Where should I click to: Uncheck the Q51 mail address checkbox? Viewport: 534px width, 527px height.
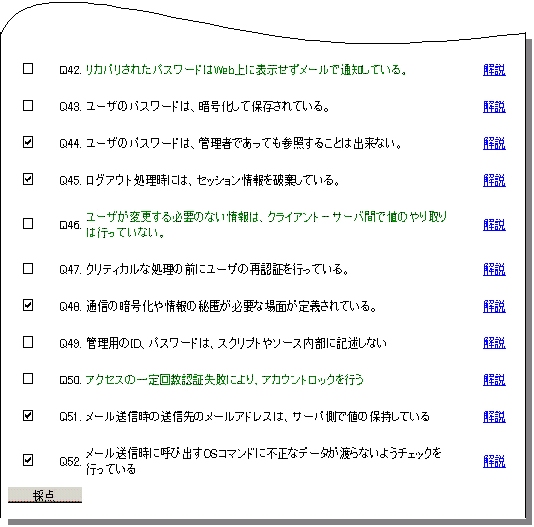click(28, 416)
